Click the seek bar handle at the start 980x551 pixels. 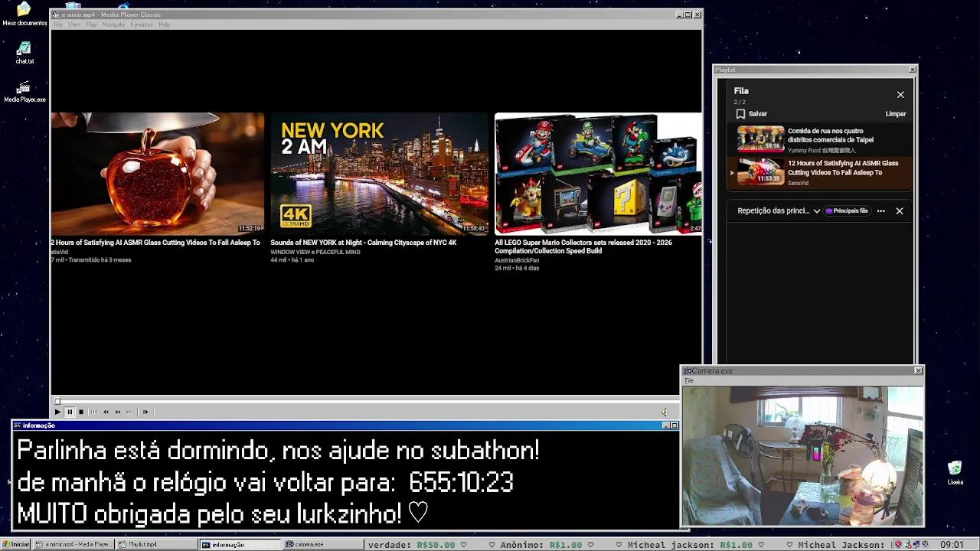pos(57,401)
